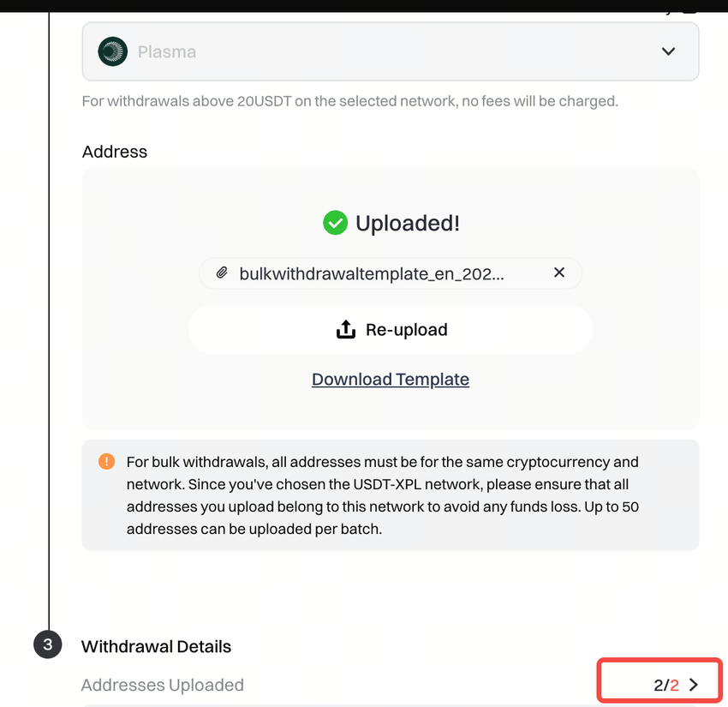Click the upload arrow icon
Screen dimensions: 728x707
345,330
